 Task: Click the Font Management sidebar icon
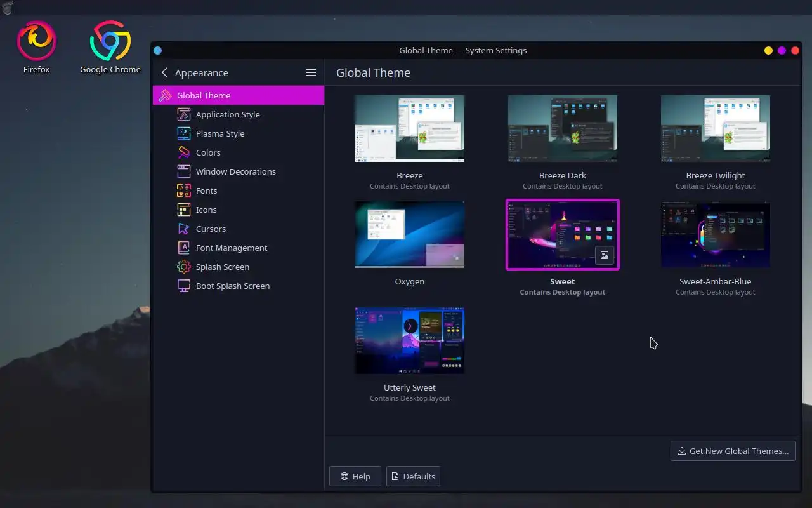pos(183,248)
